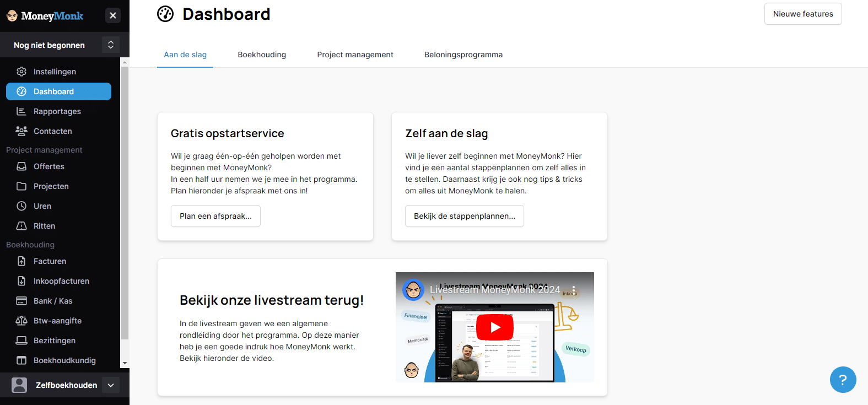Expand the Zelfboekhouden account menu chevron
This screenshot has height=405, width=868.
point(111,385)
